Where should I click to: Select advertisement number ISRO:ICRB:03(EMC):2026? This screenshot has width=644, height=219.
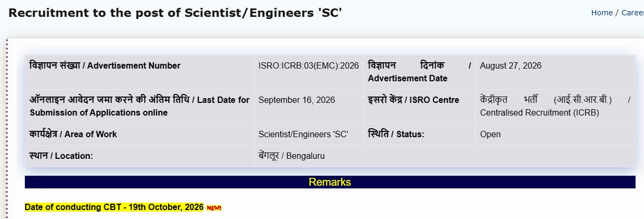308,66
